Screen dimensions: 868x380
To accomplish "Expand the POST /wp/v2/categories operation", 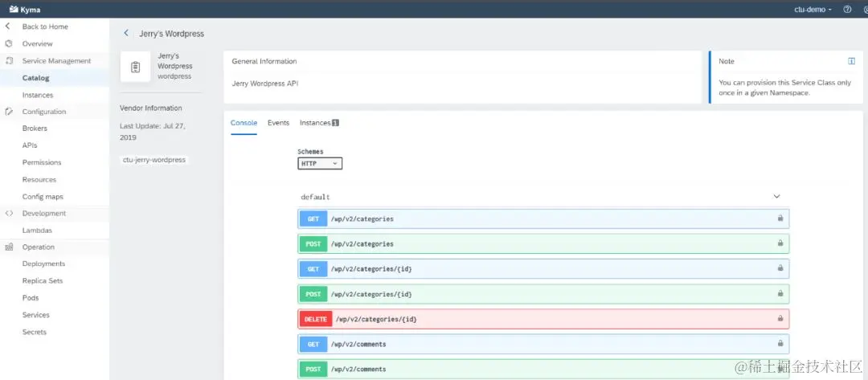I will pyautogui.click(x=543, y=243).
